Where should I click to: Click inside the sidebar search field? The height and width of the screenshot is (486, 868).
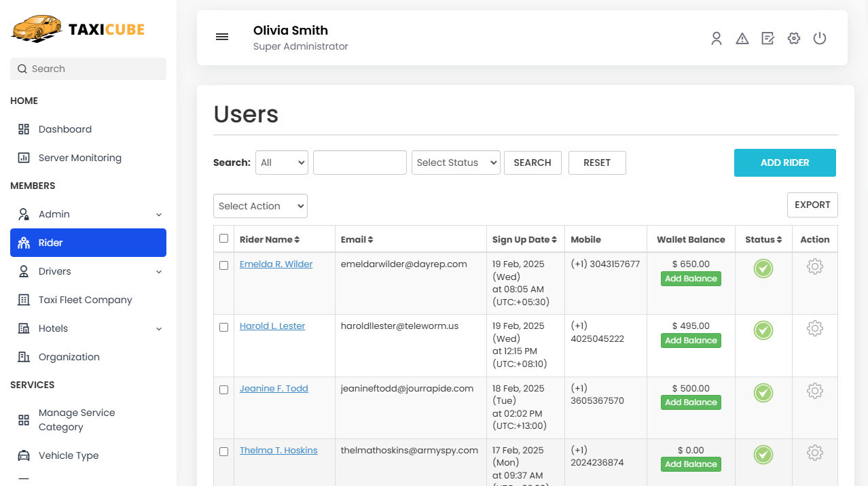point(88,69)
